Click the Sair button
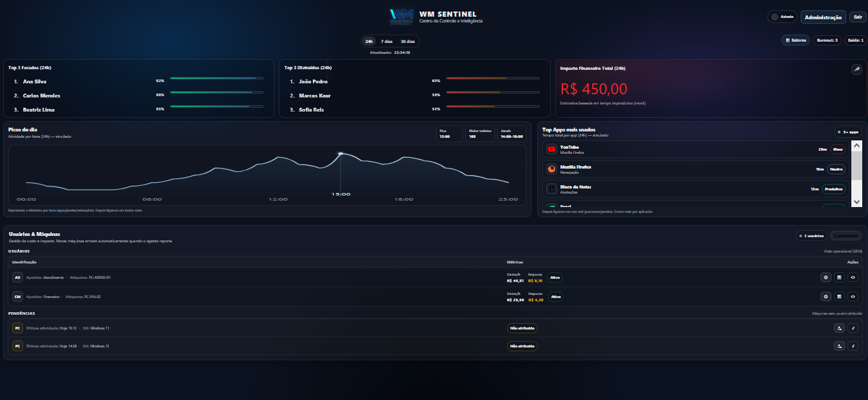The width and height of the screenshot is (868, 400). (858, 16)
